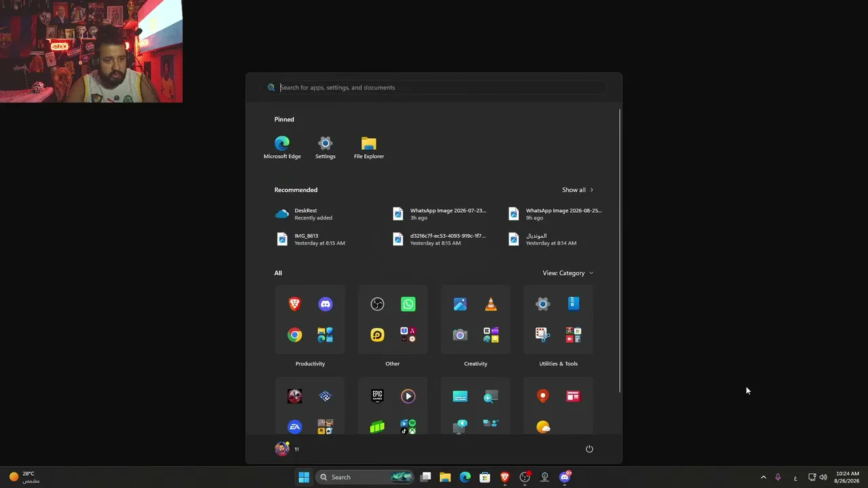Launch OBS Studio in the Other group
The image size is (868, 488).
(378, 304)
